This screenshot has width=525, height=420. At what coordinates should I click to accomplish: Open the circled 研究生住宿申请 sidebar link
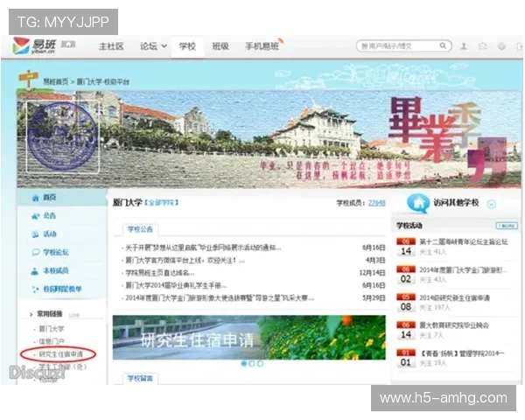click(x=60, y=354)
